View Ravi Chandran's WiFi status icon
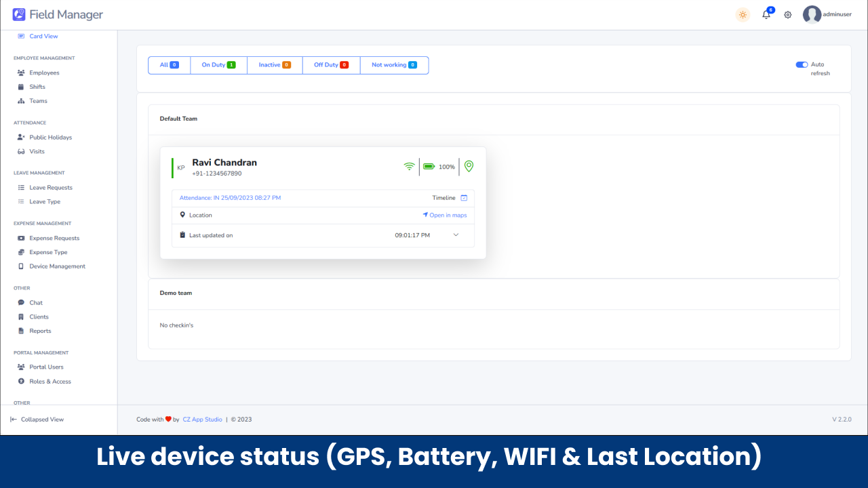This screenshot has width=868, height=488. [x=408, y=166]
